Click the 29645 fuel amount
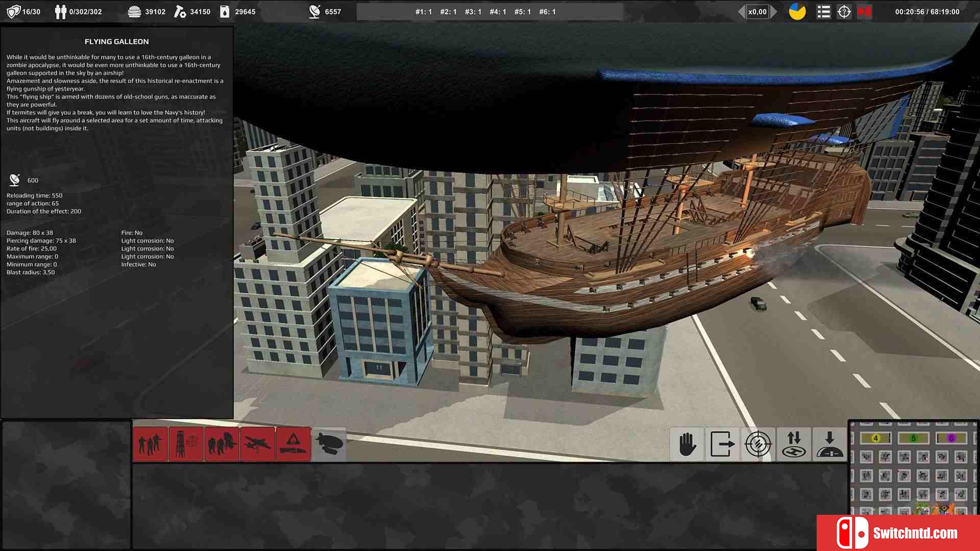The image size is (980, 551). click(x=245, y=11)
